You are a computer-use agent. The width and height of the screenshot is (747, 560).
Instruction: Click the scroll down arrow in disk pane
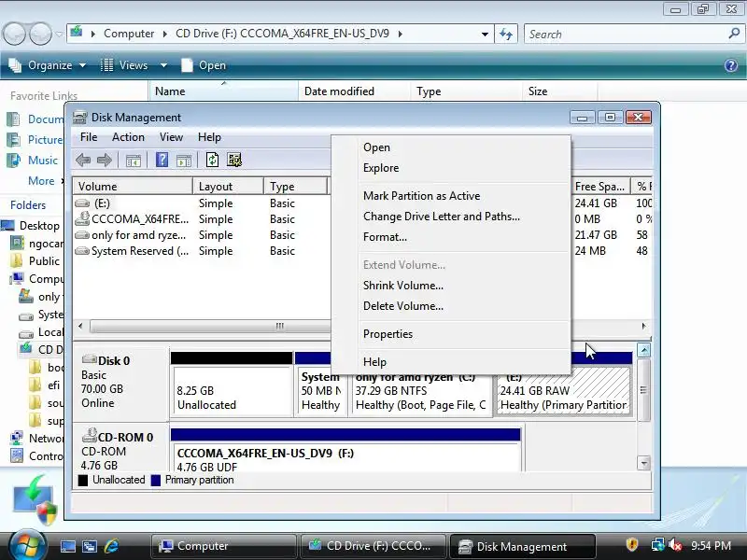click(x=643, y=463)
